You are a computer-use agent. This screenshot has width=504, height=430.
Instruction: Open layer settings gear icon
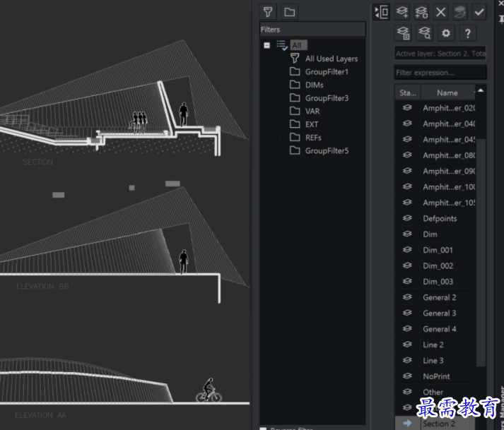(446, 33)
